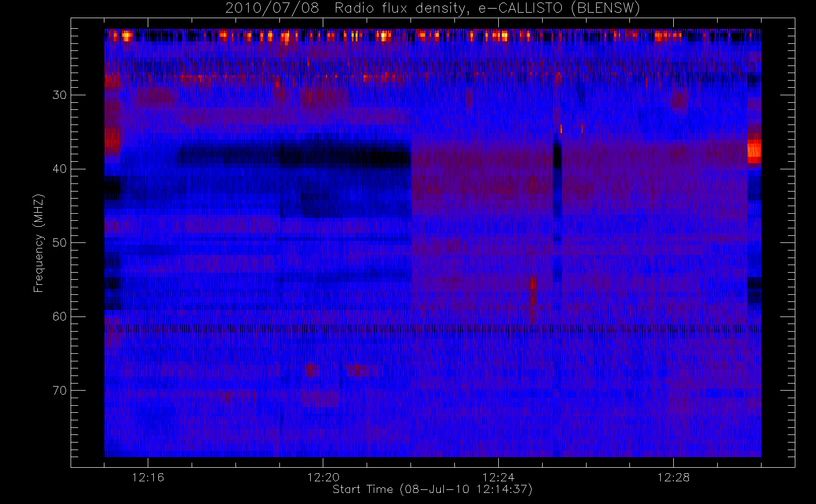Click the '12:24' time tick label
The height and width of the screenshot is (504, 816).
pyautogui.click(x=498, y=477)
